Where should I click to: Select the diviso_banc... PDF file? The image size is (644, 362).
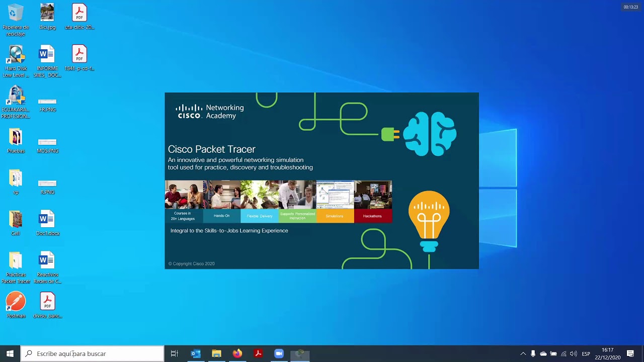[x=47, y=305]
